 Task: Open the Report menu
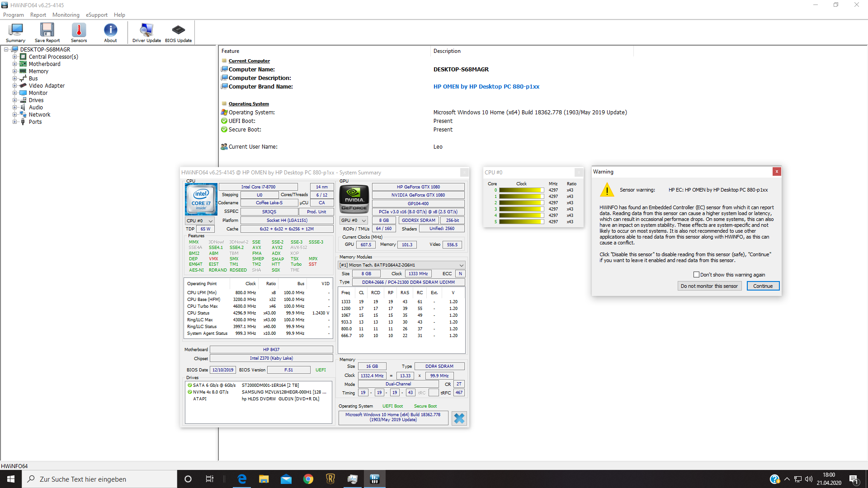point(38,15)
